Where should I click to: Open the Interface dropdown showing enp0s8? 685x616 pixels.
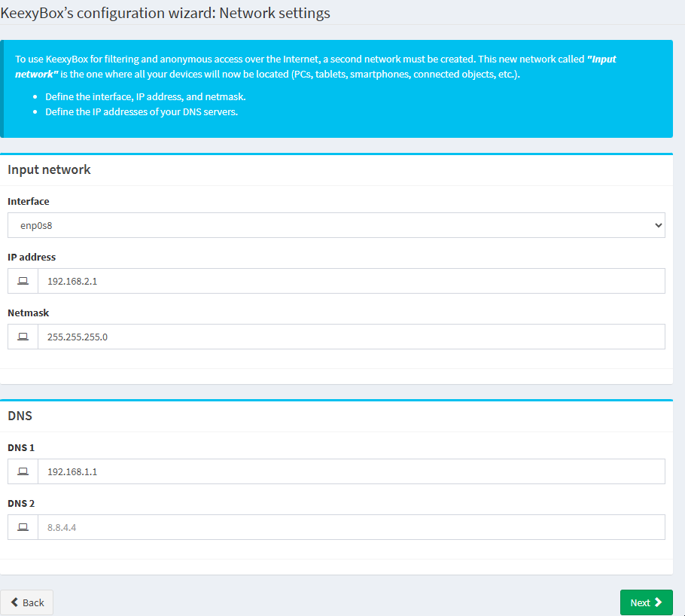coord(336,225)
